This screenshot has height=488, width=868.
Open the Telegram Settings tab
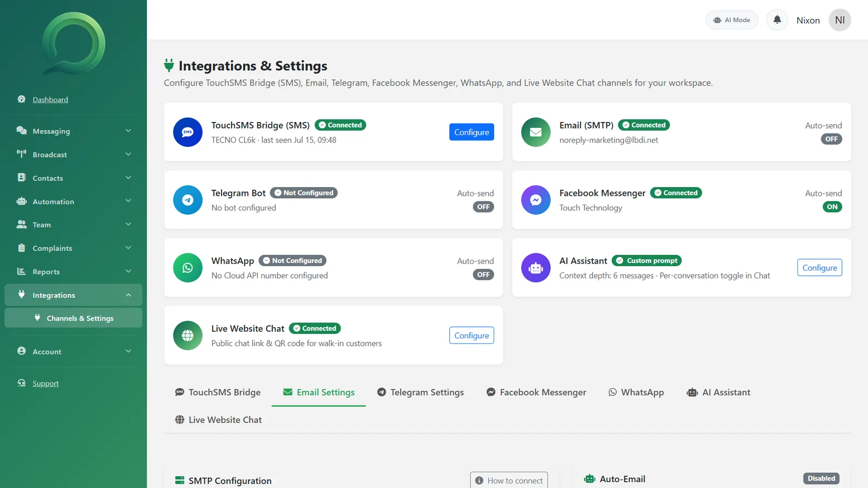point(420,392)
